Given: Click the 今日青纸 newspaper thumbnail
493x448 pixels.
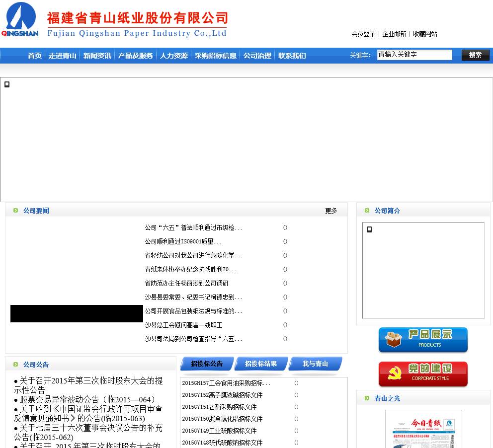Looking at the screenshot, I should point(423,429).
